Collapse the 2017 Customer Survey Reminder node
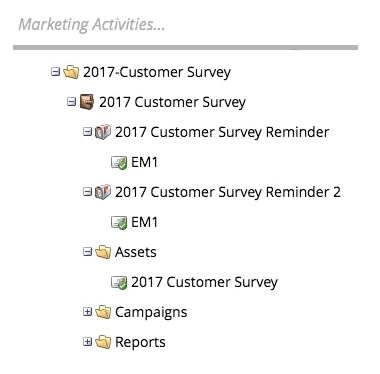380x374 pixels. click(x=87, y=132)
